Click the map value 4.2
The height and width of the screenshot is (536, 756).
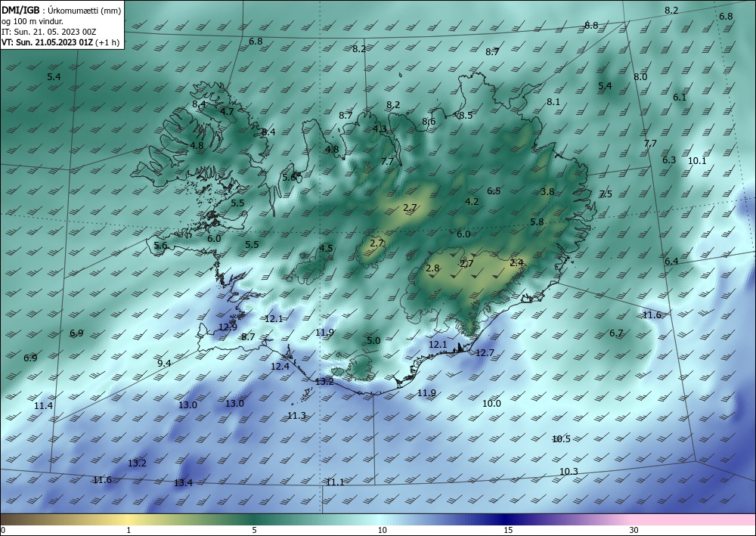(x=472, y=202)
